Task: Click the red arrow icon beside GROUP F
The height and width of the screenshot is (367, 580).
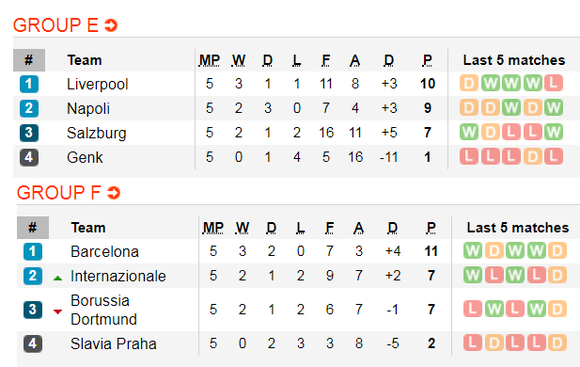Action: point(114,193)
